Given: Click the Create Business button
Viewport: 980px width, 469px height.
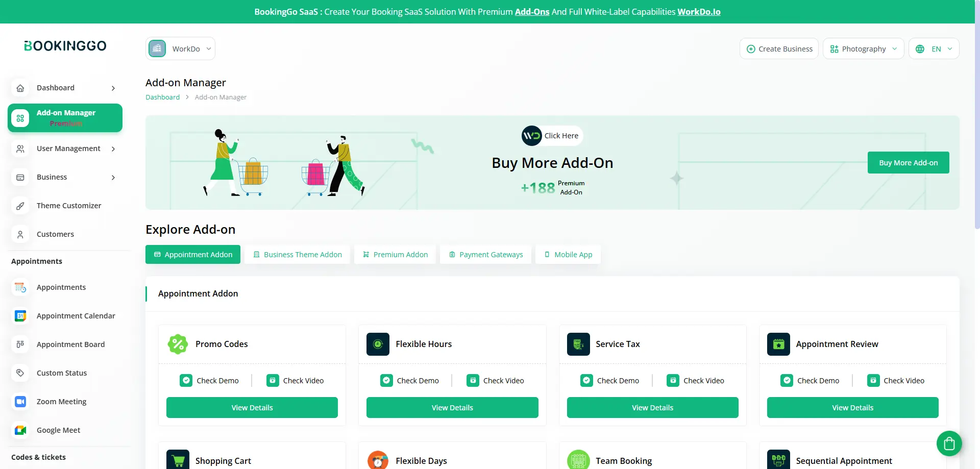Looking at the screenshot, I should [779, 48].
